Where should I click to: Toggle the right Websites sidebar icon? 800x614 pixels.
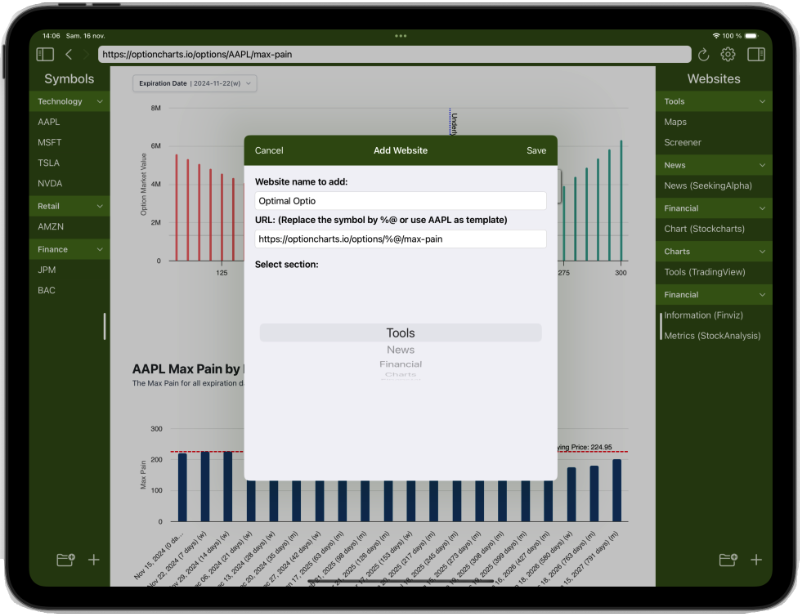click(755, 54)
